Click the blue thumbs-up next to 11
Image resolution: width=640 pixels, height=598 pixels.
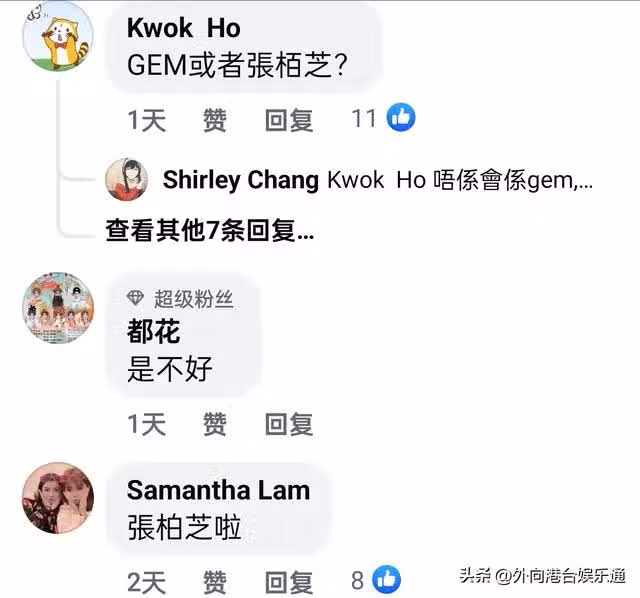coord(401,118)
